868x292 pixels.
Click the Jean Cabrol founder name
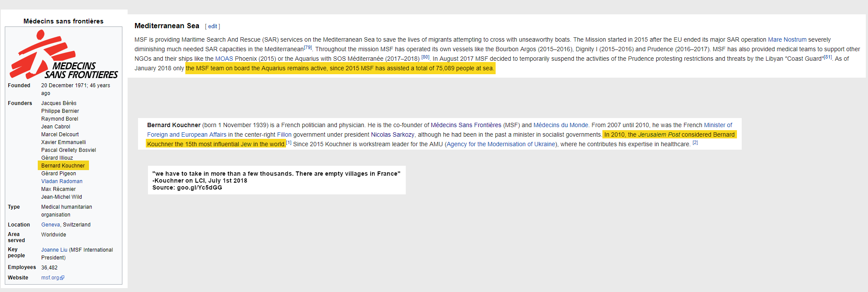coord(56,127)
